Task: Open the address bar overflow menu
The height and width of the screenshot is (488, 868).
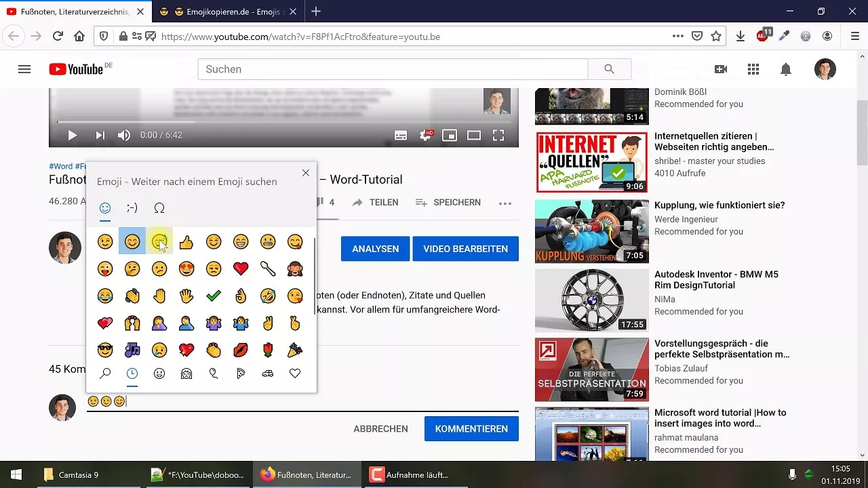Action: tap(677, 36)
